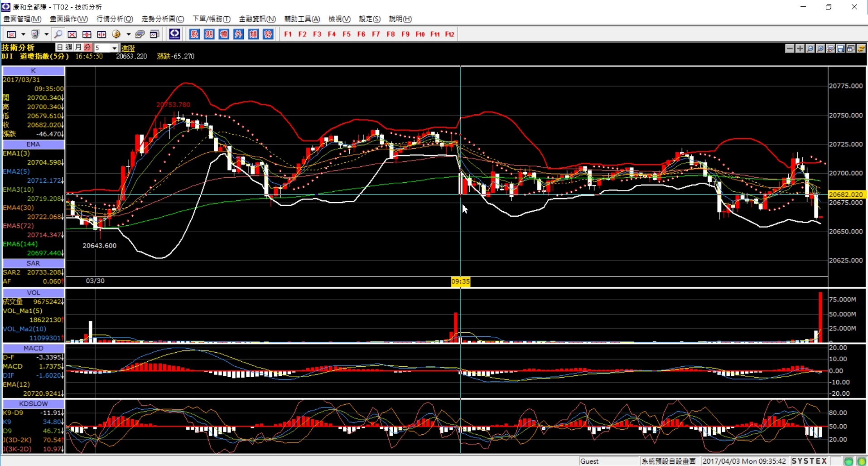Click the blue 外 foreign category icon
The height and width of the screenshot is (466, 868).
[x=238, y=34]
